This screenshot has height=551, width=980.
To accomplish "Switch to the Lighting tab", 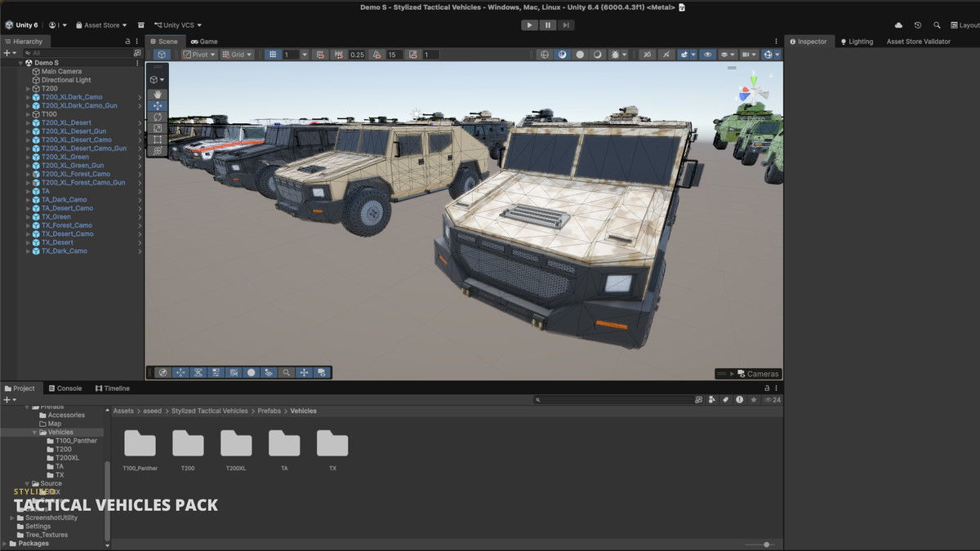I will (x=856, y=42).
